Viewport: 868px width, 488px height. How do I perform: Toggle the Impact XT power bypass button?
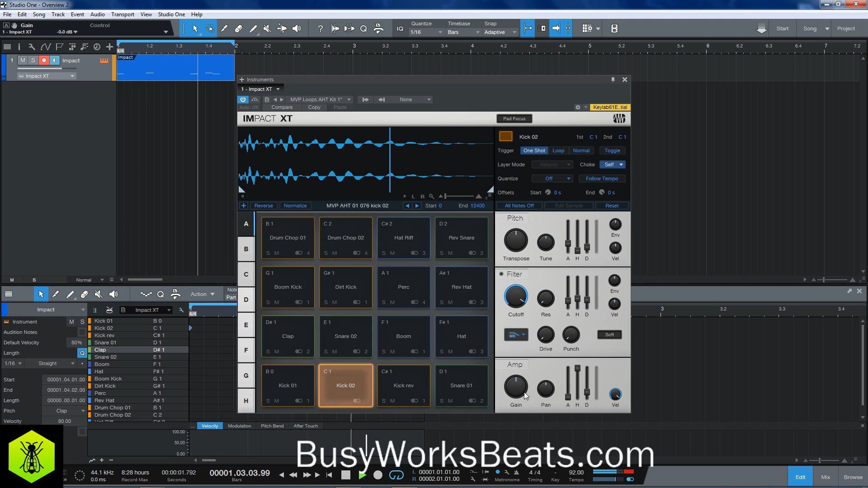pyautogui.click(x=243, y=99)
